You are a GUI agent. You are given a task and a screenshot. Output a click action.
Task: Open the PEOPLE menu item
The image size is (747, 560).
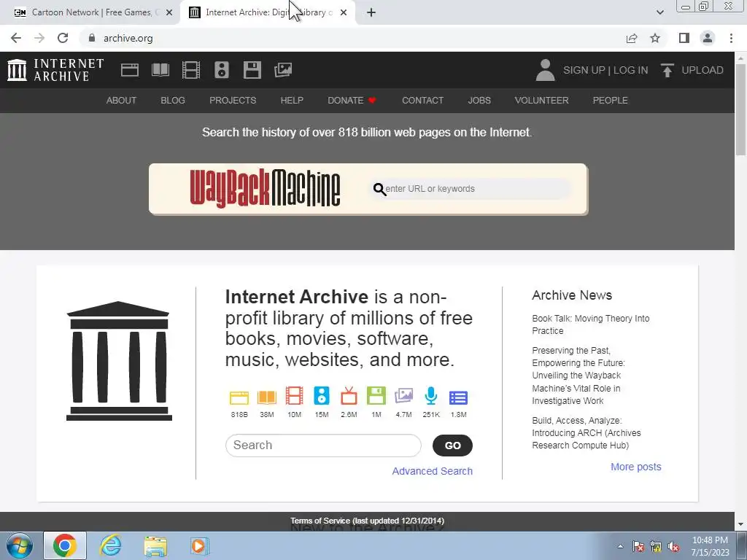click(x=610, y=101)
